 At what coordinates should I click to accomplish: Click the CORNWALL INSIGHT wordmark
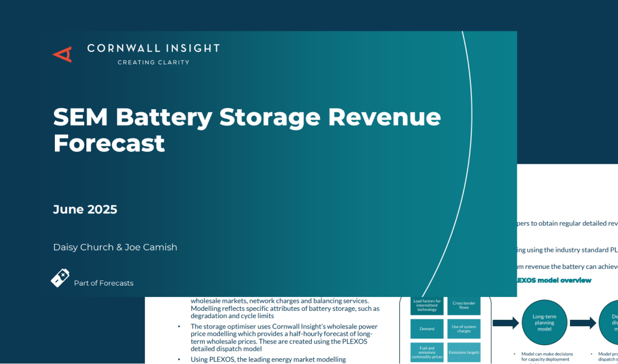153,49
